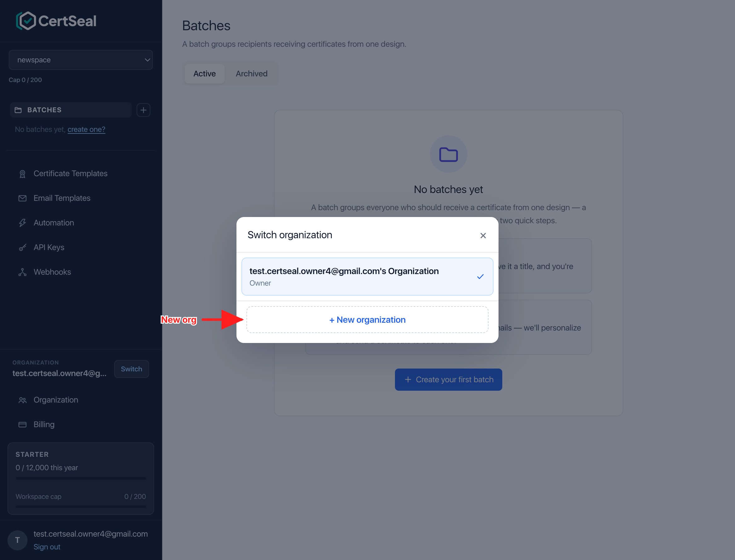735x560 pixels.
Task: Click '0 / 12,000 this year' text
Action: pyautogui.click(x=47, y=468)
